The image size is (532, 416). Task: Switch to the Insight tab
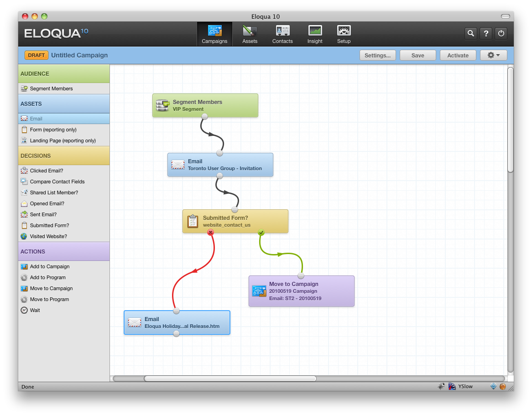315,33
